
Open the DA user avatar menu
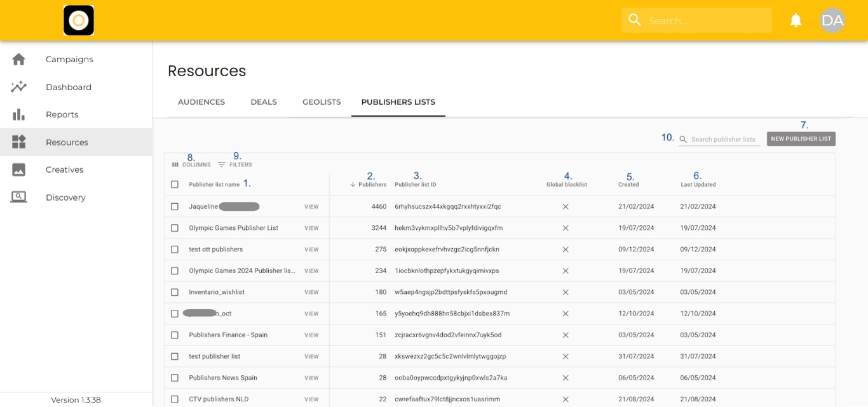[832, 20]
